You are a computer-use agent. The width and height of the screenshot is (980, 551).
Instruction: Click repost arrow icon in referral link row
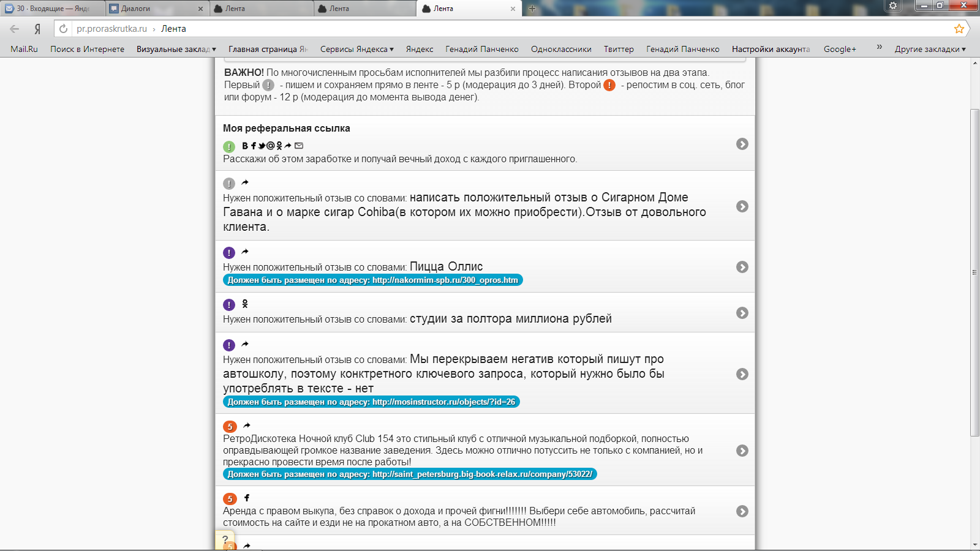click(288, 146)
